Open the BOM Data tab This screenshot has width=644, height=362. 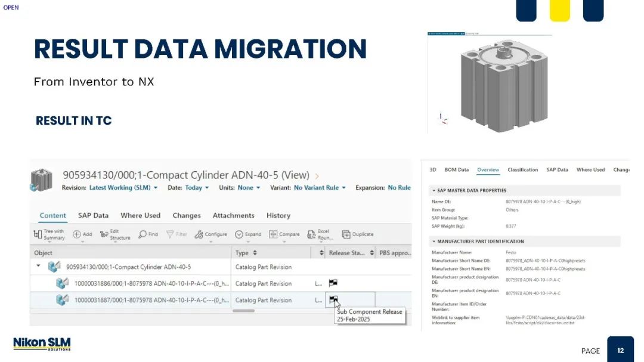point(457,170)
